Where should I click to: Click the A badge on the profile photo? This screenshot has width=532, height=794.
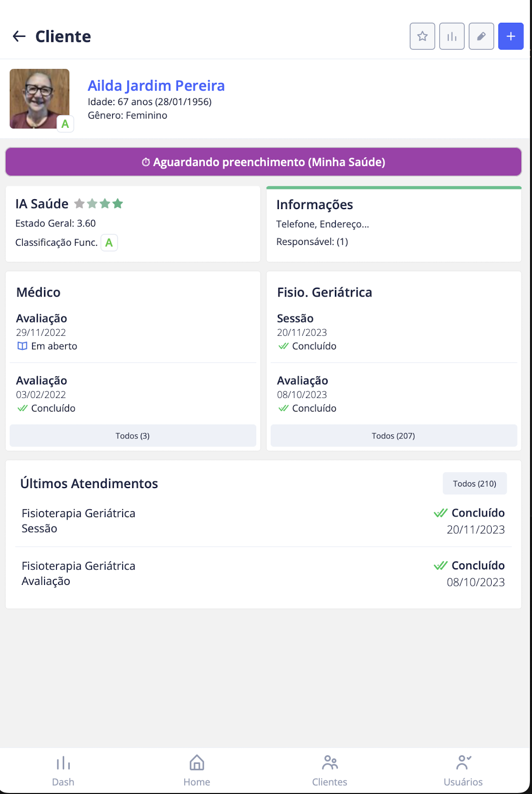(x=65, y=124)
